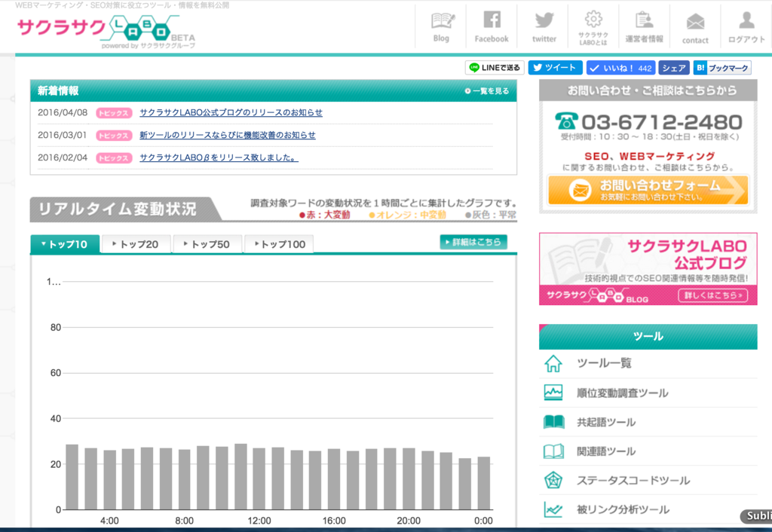
Task: Open the contact envelope icon
Action: point(695,22)
